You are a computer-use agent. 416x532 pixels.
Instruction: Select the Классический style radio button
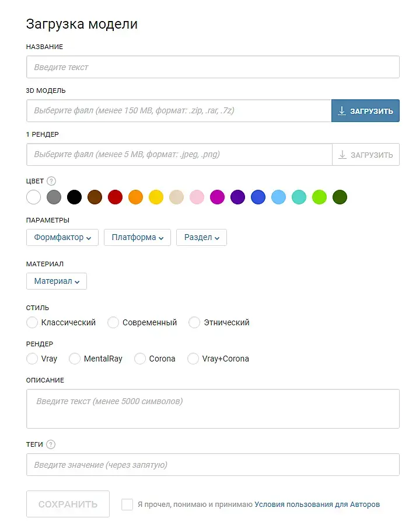pos(33,322)
